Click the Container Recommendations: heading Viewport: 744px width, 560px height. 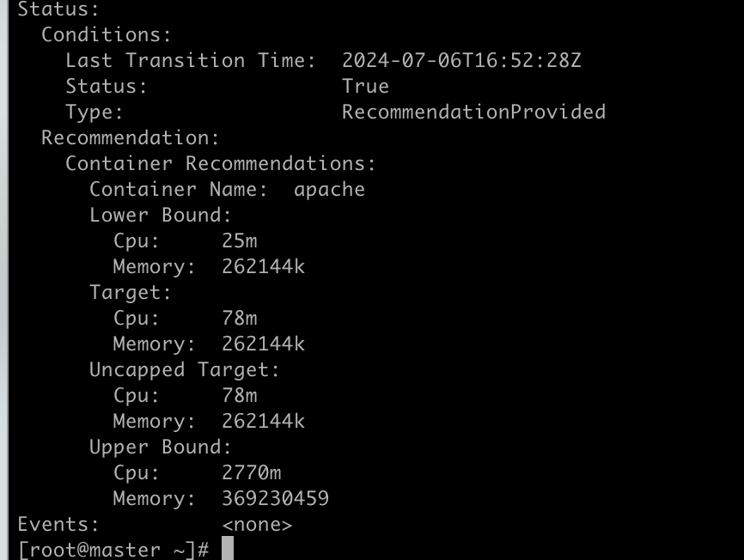(221, 163)
